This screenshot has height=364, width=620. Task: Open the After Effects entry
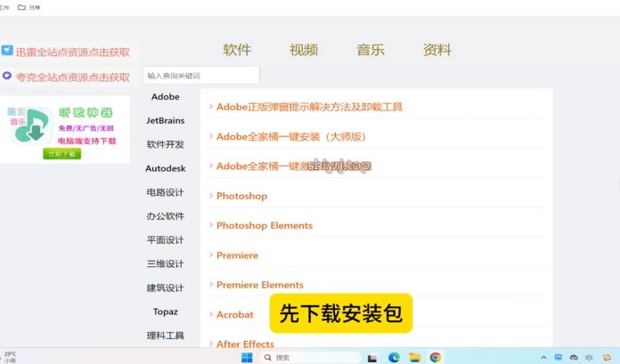click(245, 343)
